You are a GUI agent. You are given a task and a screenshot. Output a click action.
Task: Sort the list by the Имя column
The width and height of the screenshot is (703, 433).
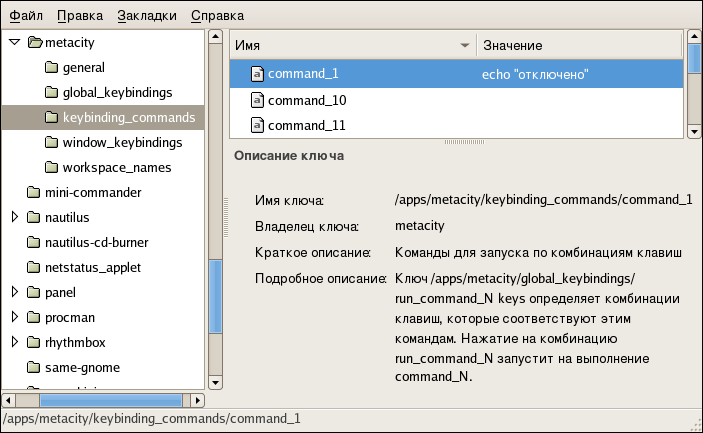(x=352, y=46)
